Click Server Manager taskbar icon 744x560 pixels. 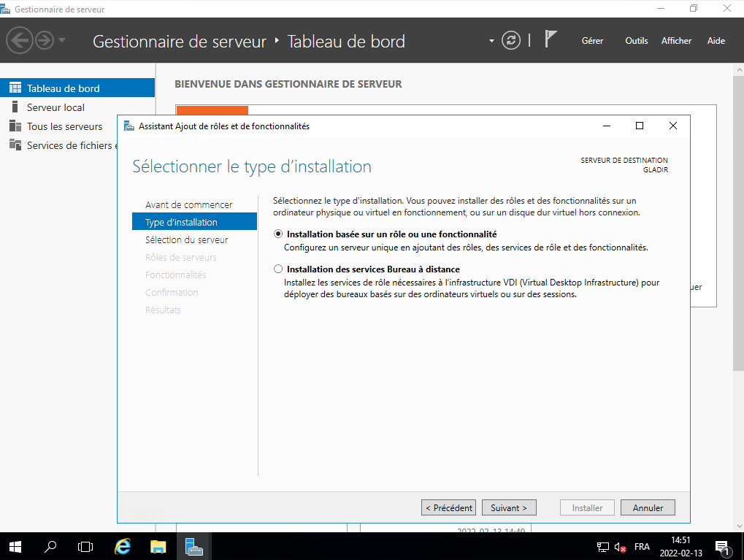pyautogui.click(x=193, y=547)
